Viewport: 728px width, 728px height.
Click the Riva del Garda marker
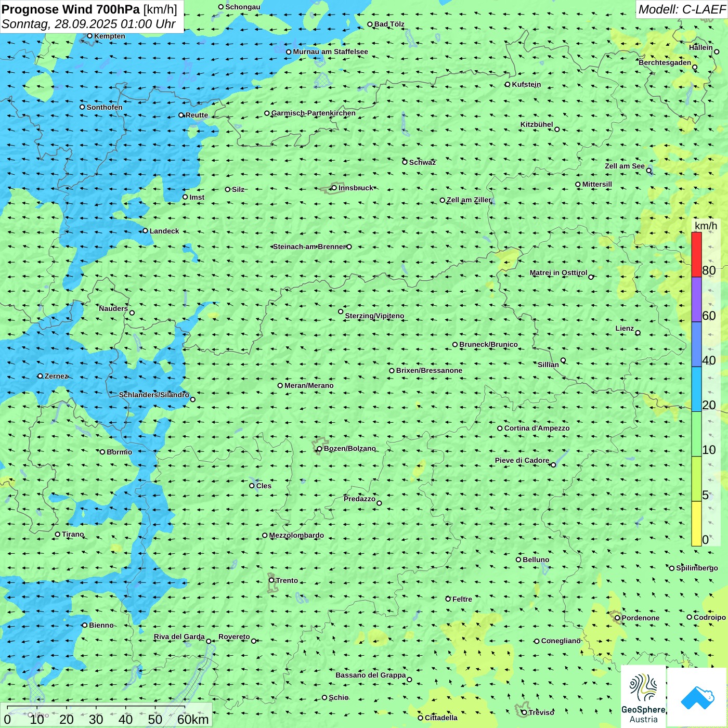tap(209, 641)
